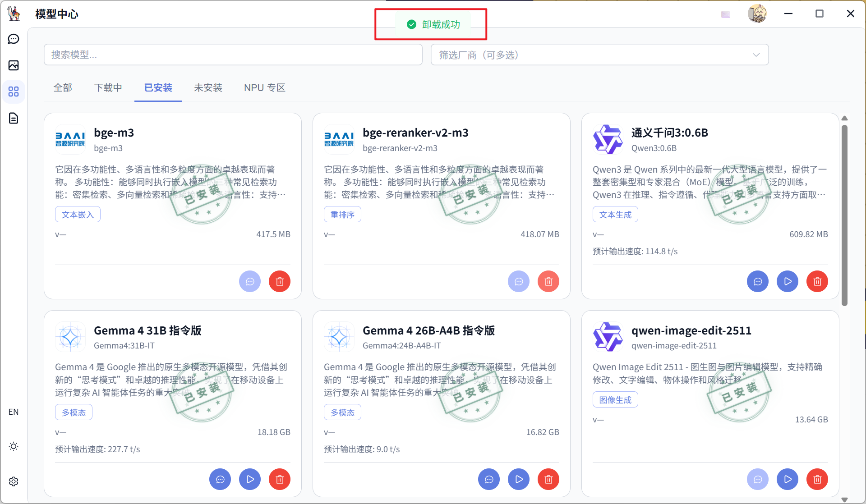Click the 预计输出速度: 114.8 t/s text

[635, 252]
